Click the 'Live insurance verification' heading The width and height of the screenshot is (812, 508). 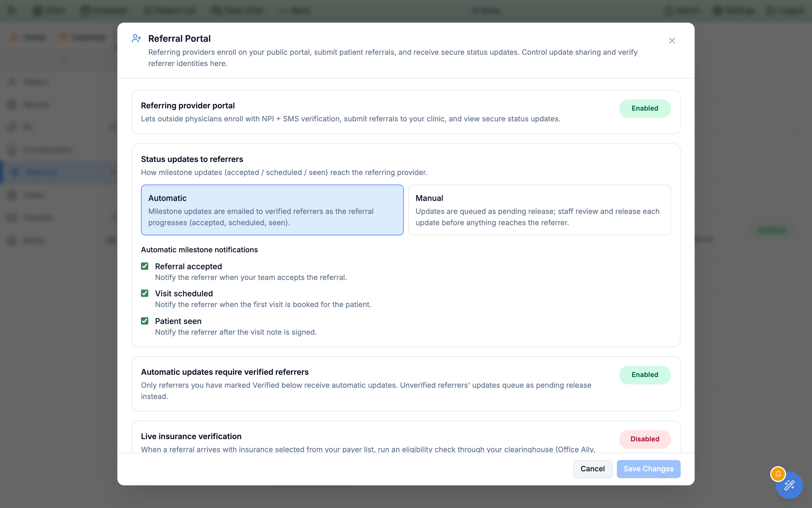pyautogui.click(x=191, y=436)
